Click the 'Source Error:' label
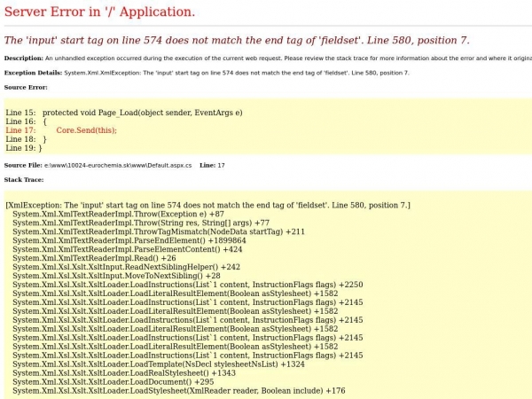This screenshot has height=399, width=532. 26,87
